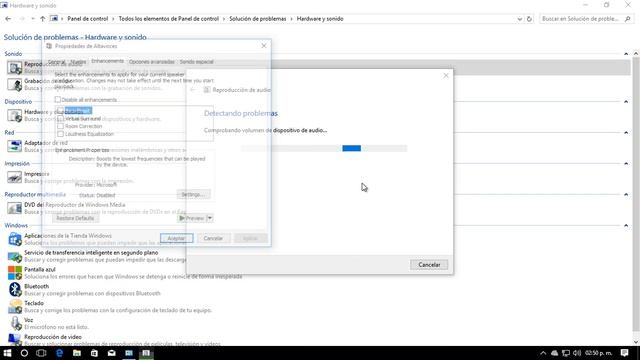Image resolution: width=640 pixels, height=360 pixels.
Task: Open the Teclado troubleshooter icon
Action: 15,306
